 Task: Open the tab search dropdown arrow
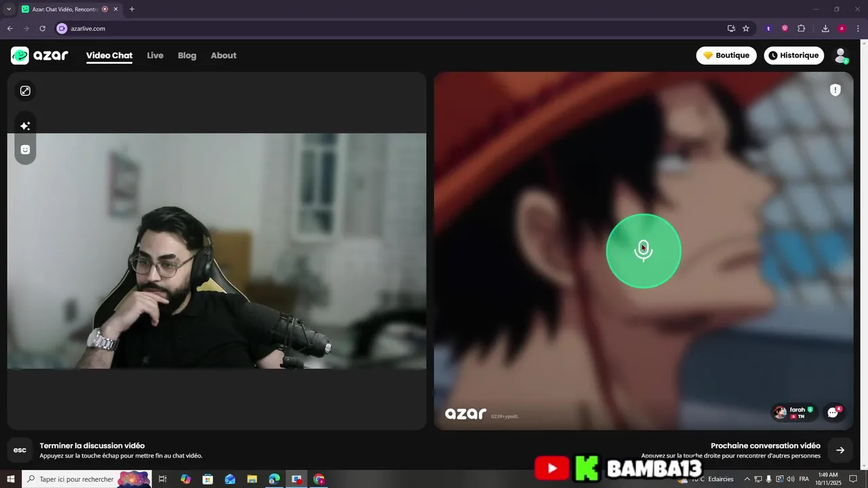click(x=8, y=9)
